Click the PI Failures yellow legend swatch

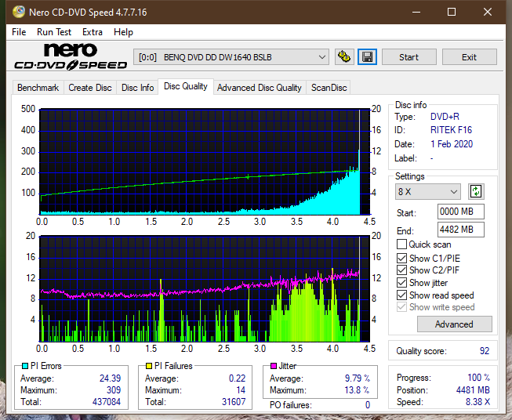point(149,366)
